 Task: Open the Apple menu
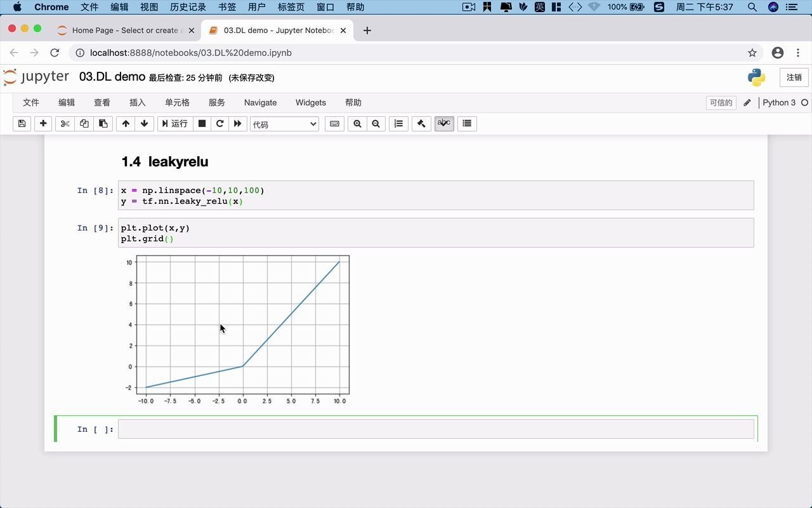tap(17, 7)
